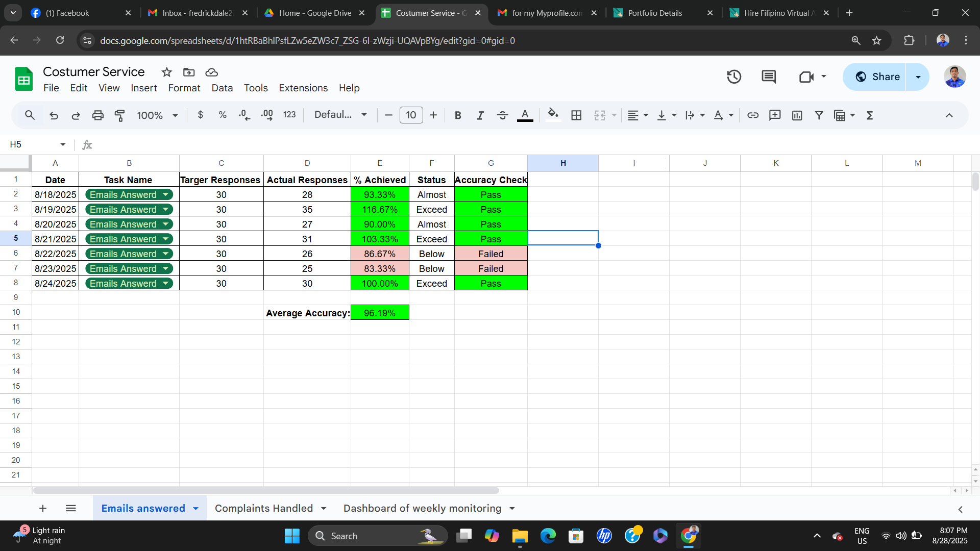The width and height of the screenshot is (980, 551).
Task: Toggle bold formatting
Action: pyautogui.click(x=458, y=115)
